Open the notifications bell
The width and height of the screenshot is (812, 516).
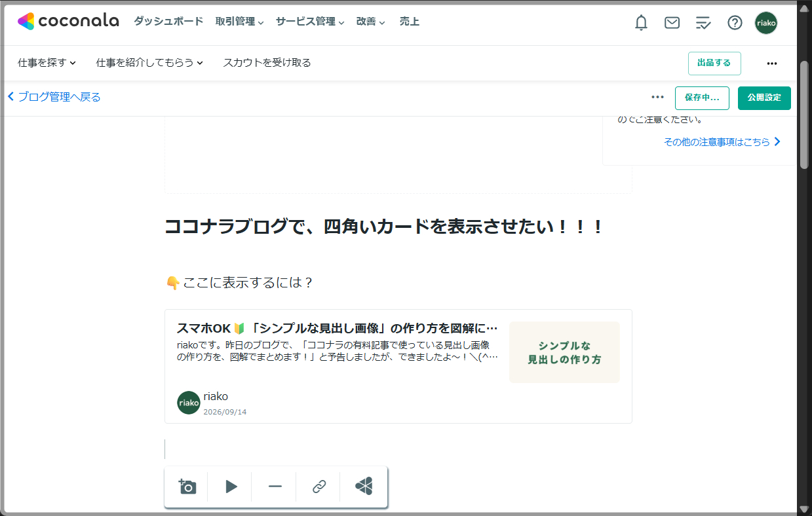coord(641,23)
